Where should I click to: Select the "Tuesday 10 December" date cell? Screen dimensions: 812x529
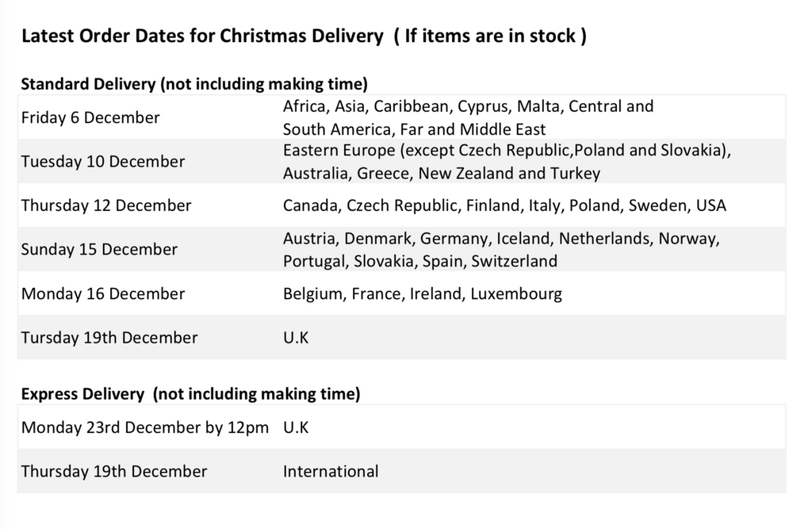pos(103,162)
